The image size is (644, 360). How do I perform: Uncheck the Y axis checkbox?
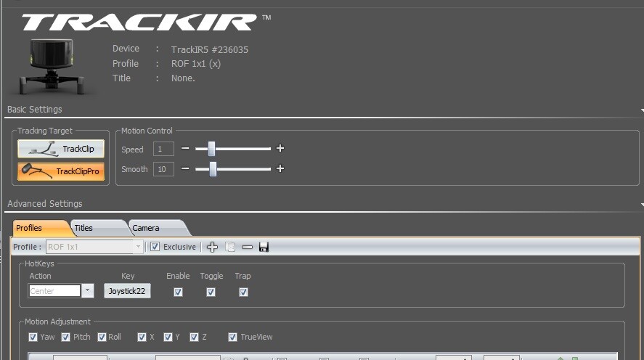[x=168, y=337]
